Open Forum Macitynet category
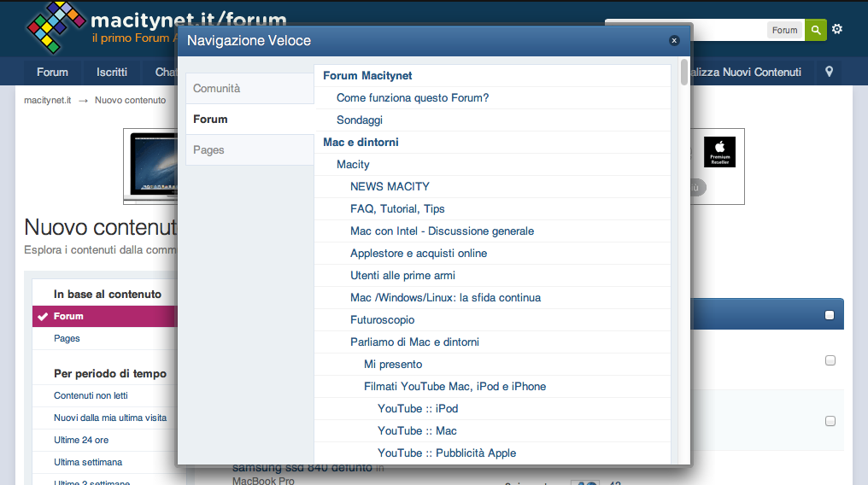 tap(367, 76)
